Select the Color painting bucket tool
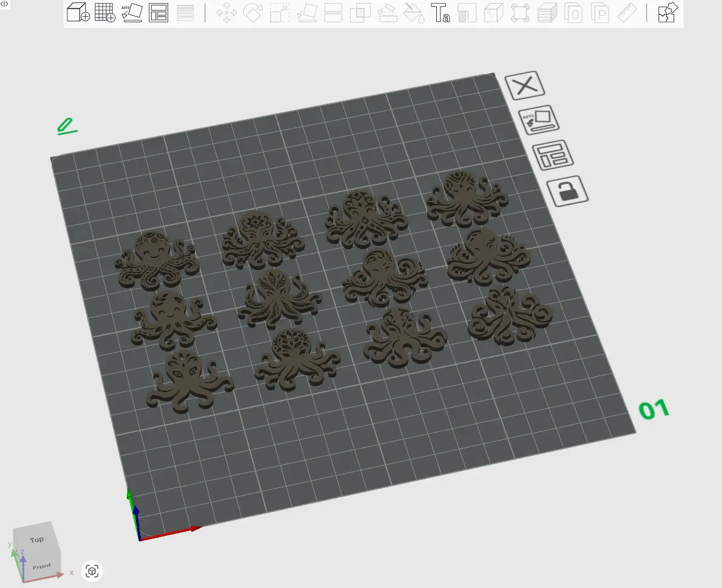This screenshot has height=588, width=722. pyautogui.click(x=414, y=12)
